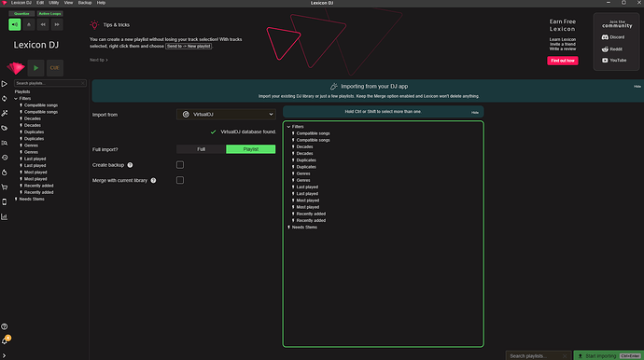The width and height of the screenshot is (644, 360).
Task: Click the Playlists heading in sidebar
Action: [x=22, y=92]
